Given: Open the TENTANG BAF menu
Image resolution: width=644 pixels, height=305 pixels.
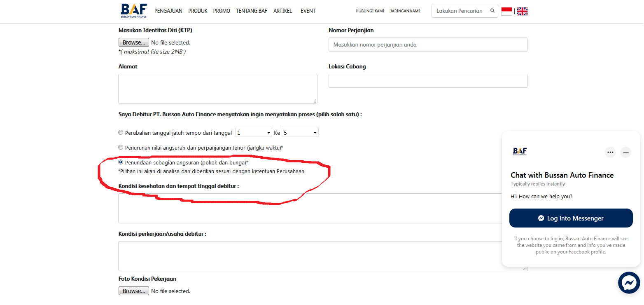Looking at the screenshot, I should 251,11.
